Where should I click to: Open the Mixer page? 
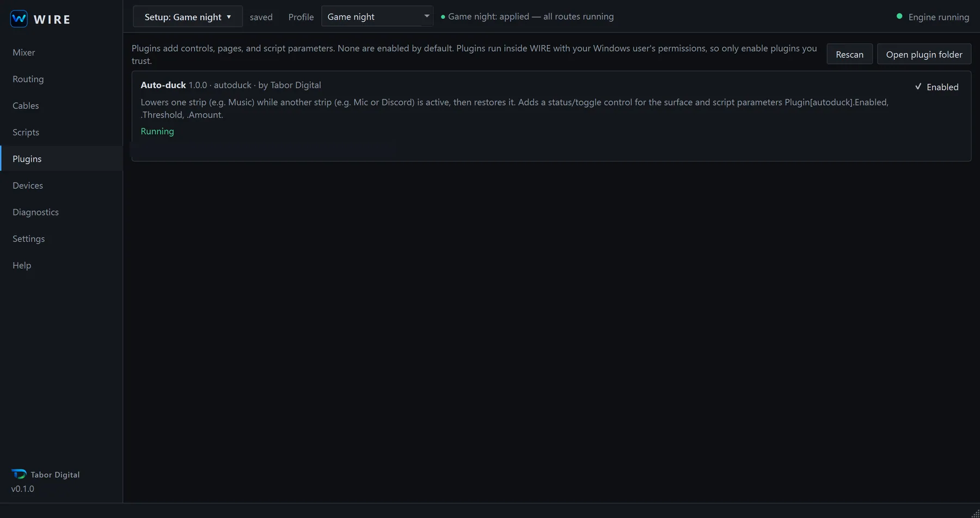62,52
